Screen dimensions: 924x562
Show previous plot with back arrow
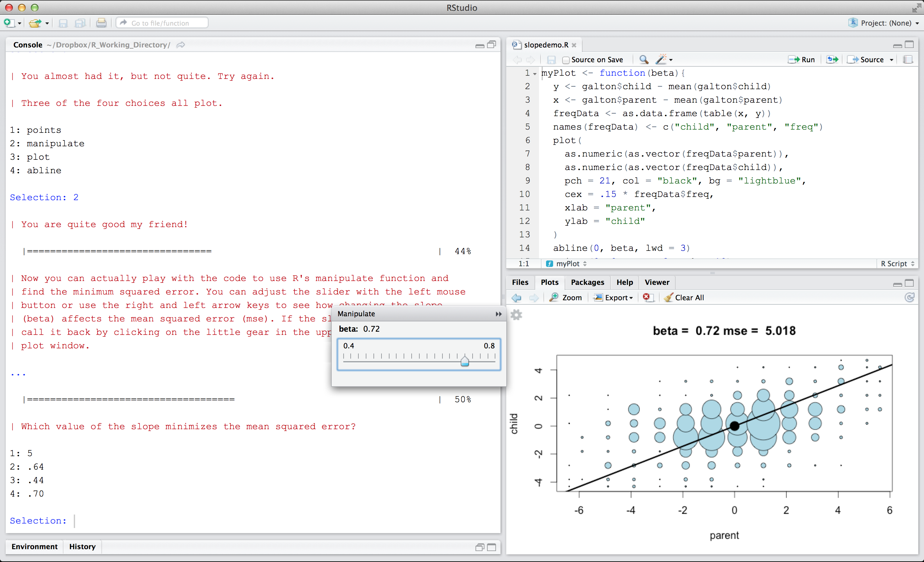(517, 298)
